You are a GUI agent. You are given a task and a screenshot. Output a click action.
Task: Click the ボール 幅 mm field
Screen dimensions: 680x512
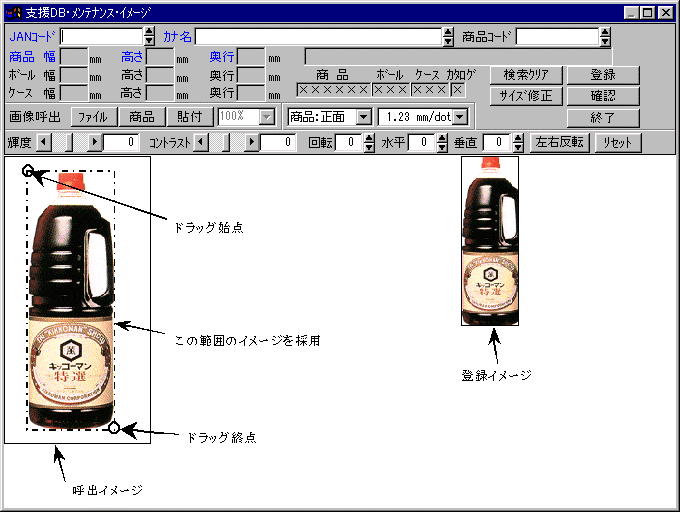74,75
